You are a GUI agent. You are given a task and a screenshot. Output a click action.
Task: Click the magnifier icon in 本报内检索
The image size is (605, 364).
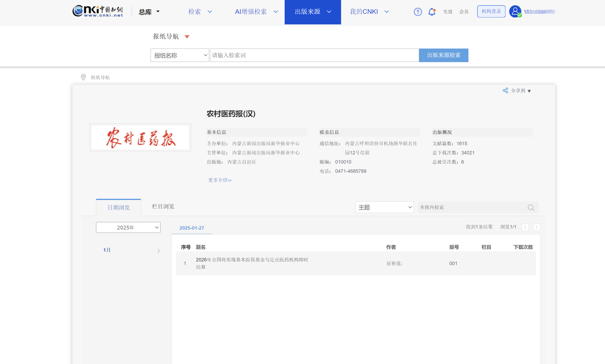(x=531, y=208)
